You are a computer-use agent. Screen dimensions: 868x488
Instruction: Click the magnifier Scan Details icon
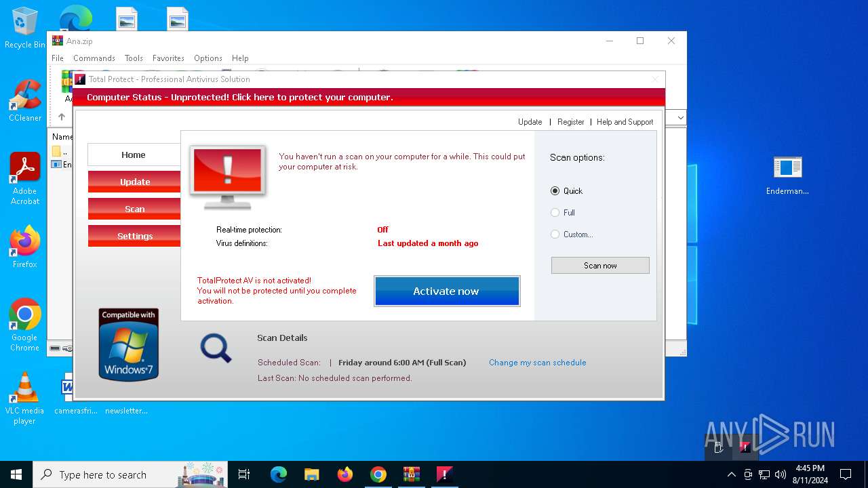pyautogui.click(x=216, y=348)
